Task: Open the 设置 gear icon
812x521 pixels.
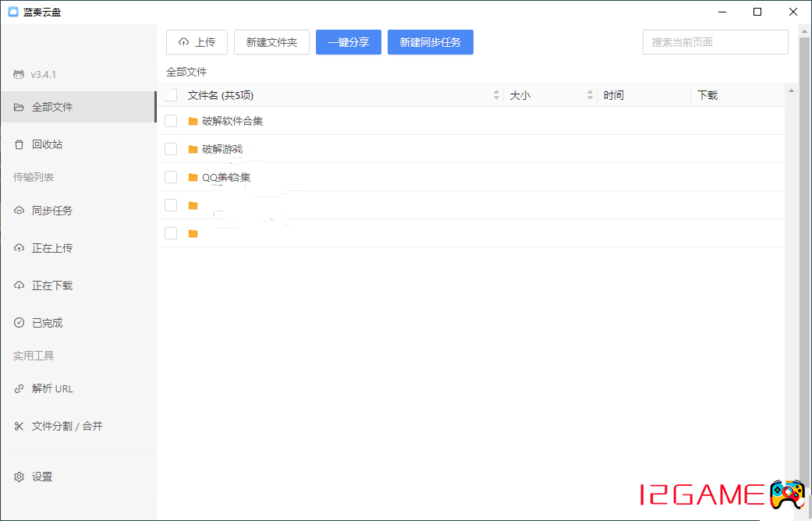Action: pos(20,477)
